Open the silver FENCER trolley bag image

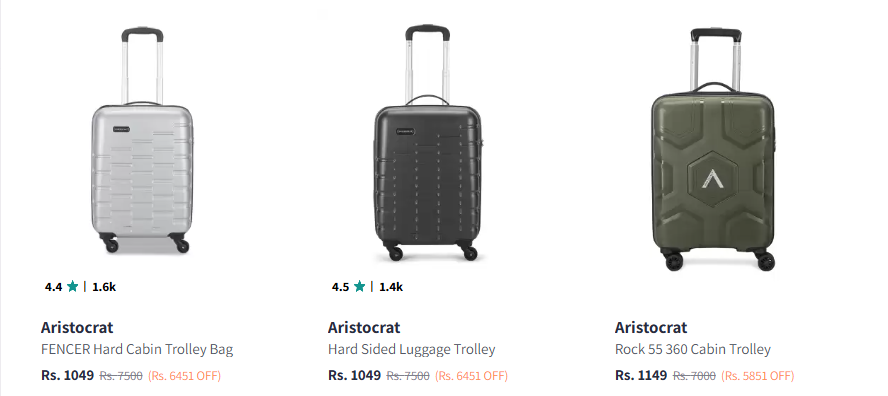pyautogui.click(x=142, y=140)
